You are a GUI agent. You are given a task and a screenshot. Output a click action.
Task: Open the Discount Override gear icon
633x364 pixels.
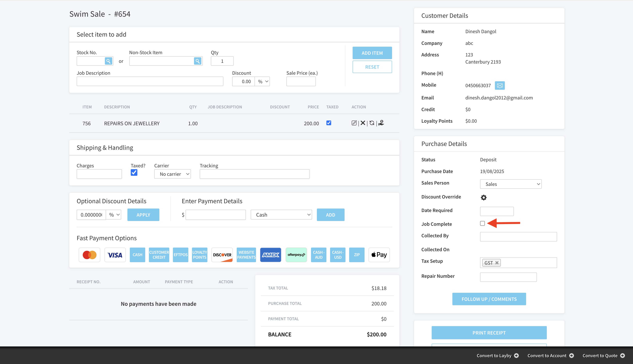pos(484,198)
